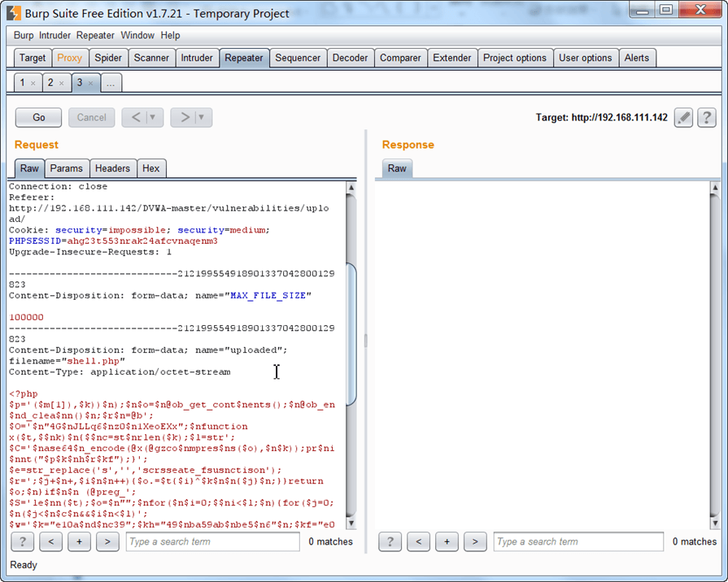Image resolution: width=728 pixels, height=582 pixels.
Task: Send the request with Go button
Action: coord(38,117)
